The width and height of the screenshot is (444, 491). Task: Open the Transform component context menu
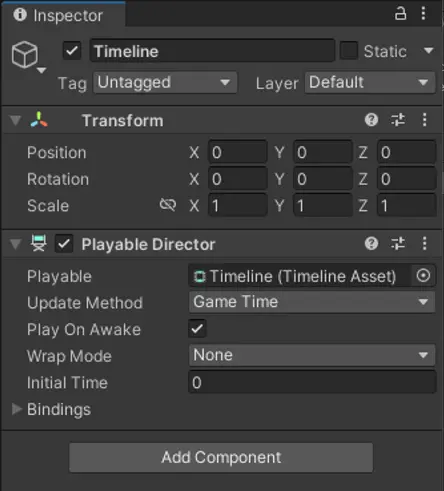pyautogui.click(x=424, y=120)
